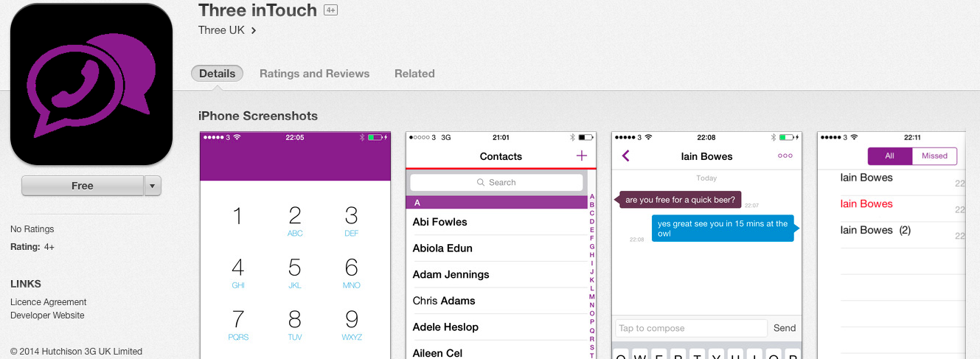This screenshot has width=980, height=359.
Task: Open the dial pad screenshot thumbnail
Action: click(295, 245)
